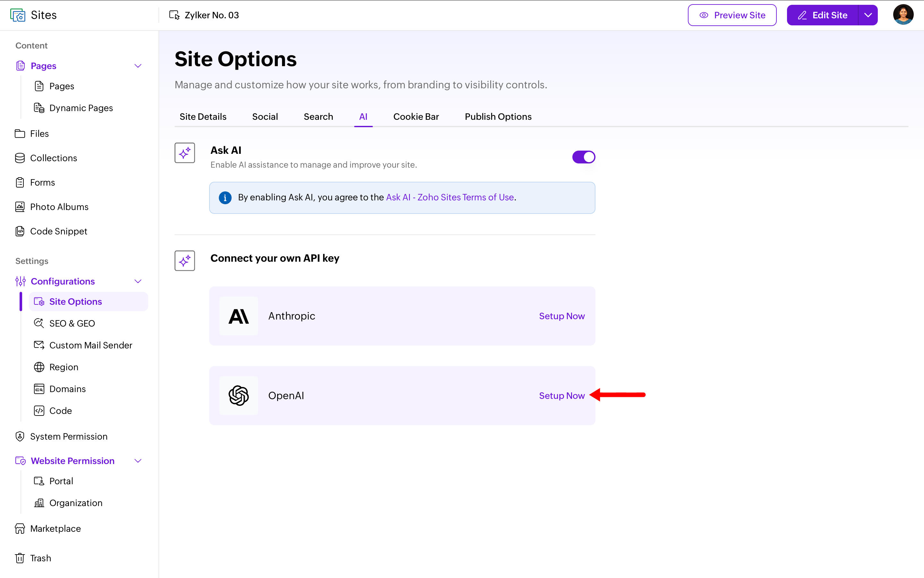Click the Anthropic logo
Image resolution: width=924 pixels, height=578 pixels.
[x=239, y=316]
